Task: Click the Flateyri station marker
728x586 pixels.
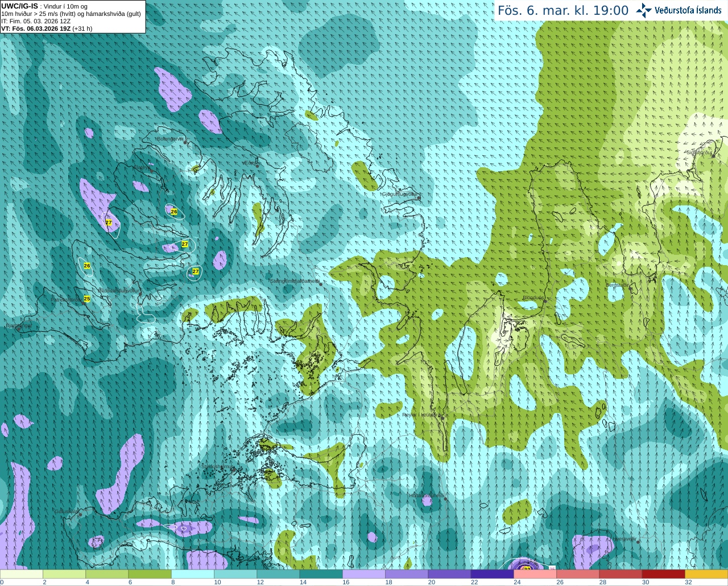Action: click(151, 170)
